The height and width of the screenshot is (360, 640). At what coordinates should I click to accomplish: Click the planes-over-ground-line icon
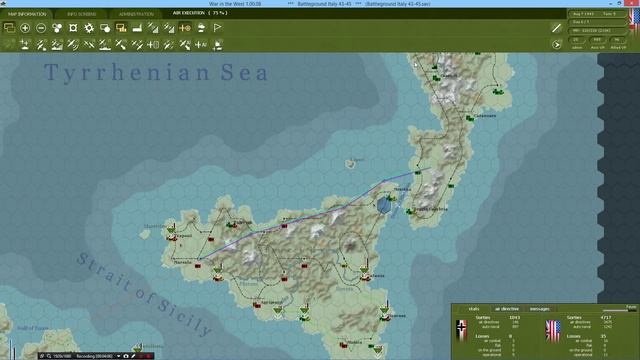click(105, 44)
